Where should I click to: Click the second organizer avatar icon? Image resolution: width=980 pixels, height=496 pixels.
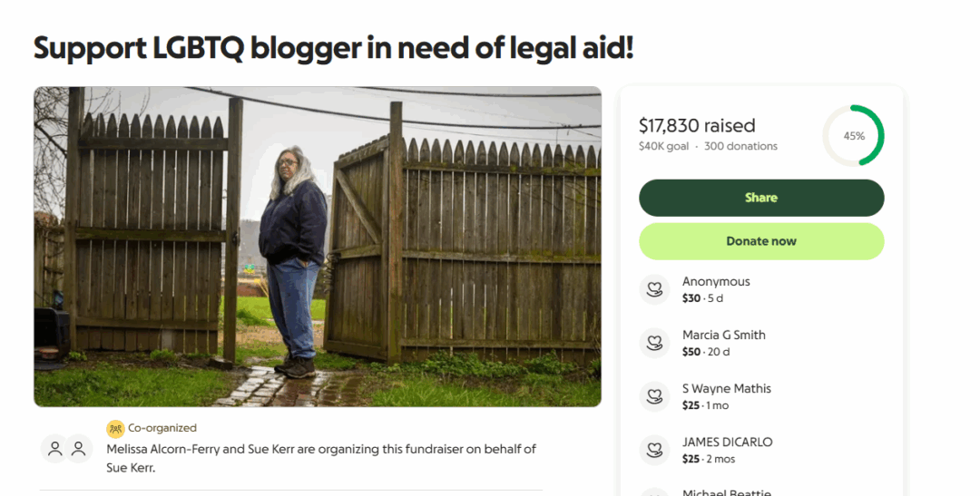pos(79,449)
